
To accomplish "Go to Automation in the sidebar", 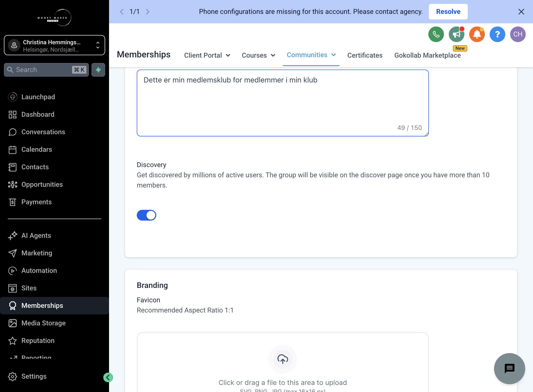I will coord(55,270).
